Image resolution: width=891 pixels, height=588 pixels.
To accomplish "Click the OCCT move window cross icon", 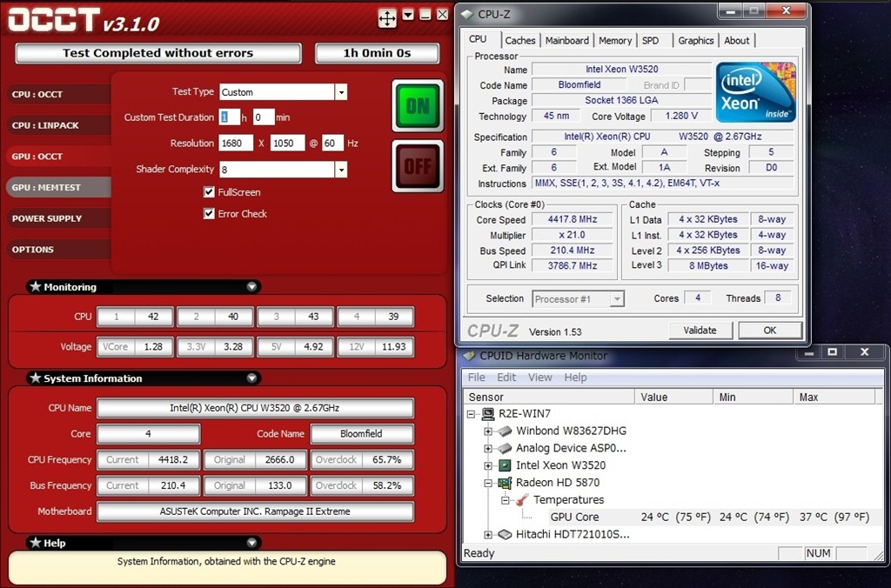I will click(x=387, y=17).
